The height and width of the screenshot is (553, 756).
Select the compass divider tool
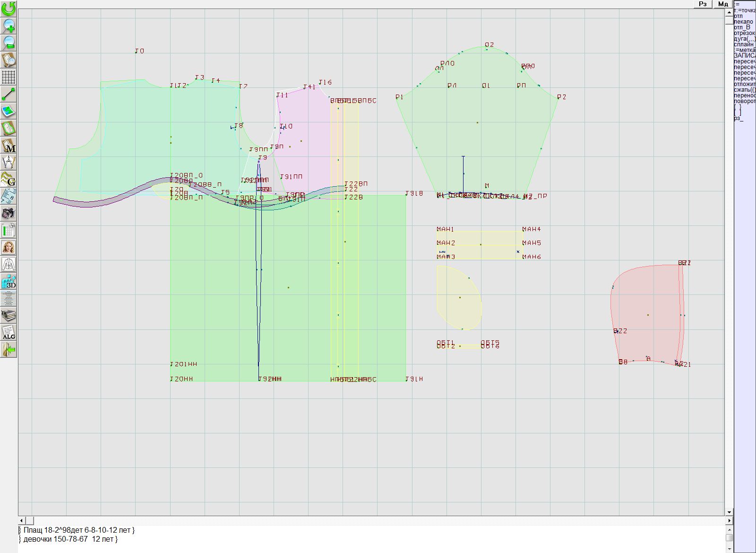9,163
